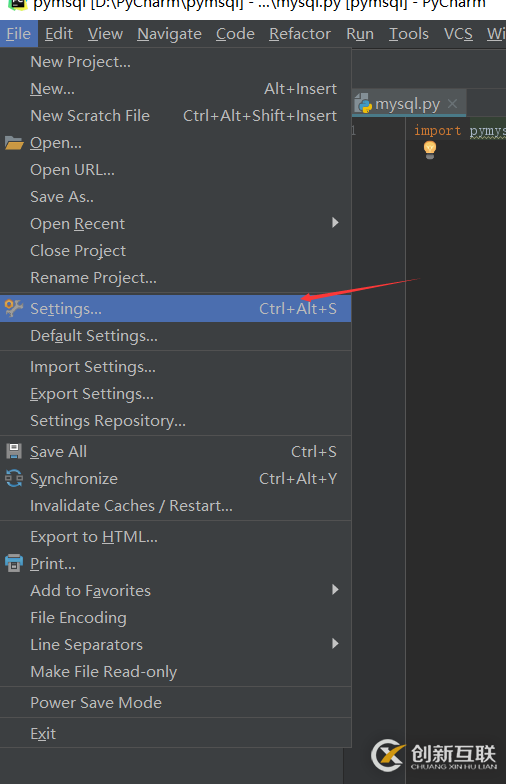The image size is (506, 784).
Task: Click the Synchronize arrows icon
Action: 14,478
